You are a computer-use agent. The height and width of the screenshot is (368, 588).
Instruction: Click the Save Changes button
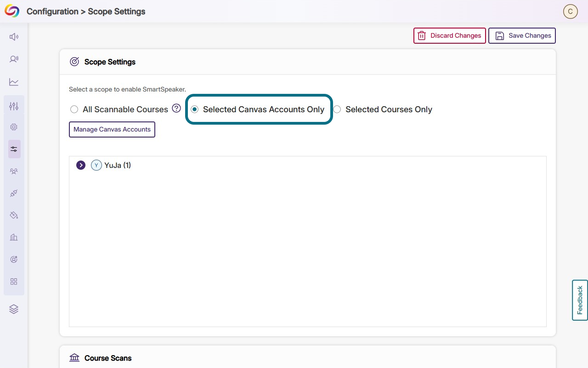point(522,36)
